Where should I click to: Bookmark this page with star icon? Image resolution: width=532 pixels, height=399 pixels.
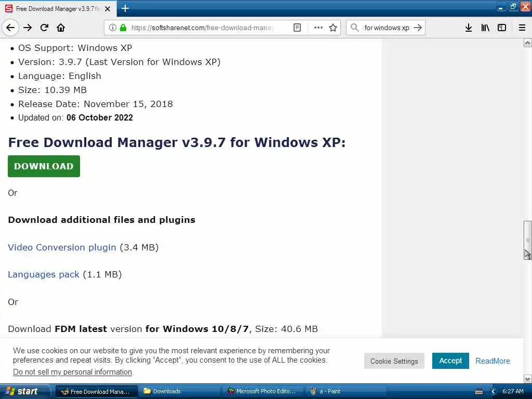333,28
